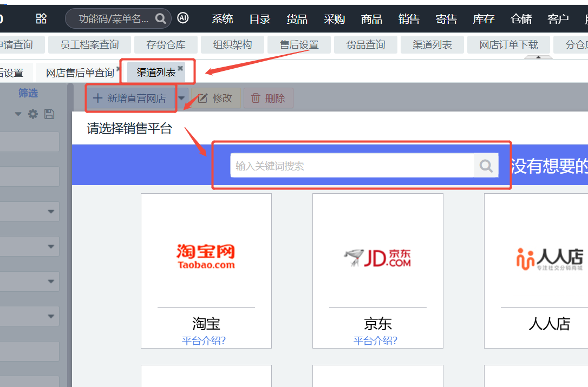Close the 渠道列表 tab
This screenshot has width=588, height=387.
click(180, 68)
